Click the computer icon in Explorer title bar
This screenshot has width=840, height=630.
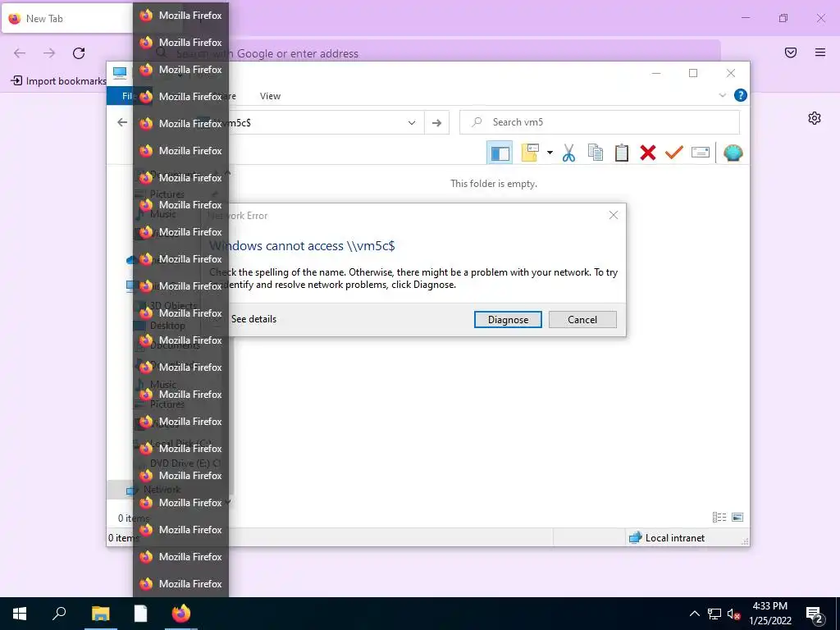(120, 73)
